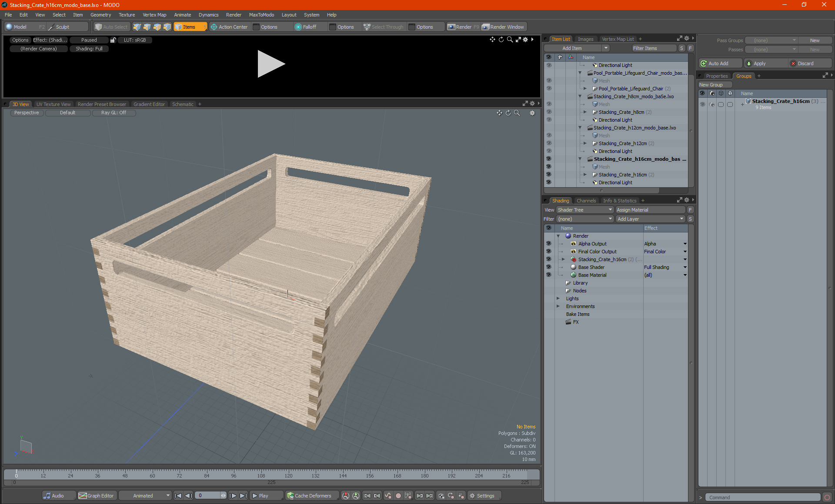835x504 pixels.
Task: Click the Falloff icon
Action: coord(298,27)
